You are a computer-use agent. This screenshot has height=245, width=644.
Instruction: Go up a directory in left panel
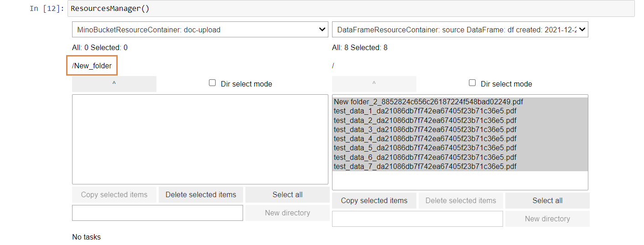point(114,84)
